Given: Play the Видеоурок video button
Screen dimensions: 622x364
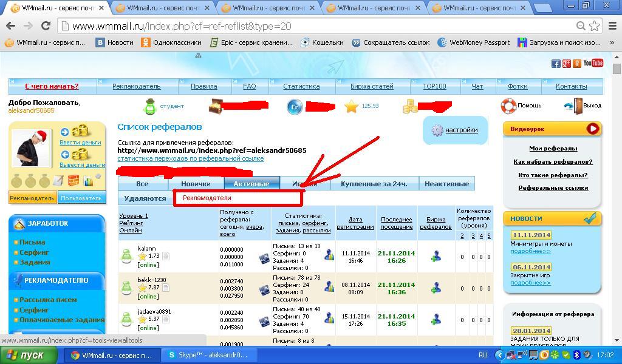Looking at the screenshot, I should 592,129.
